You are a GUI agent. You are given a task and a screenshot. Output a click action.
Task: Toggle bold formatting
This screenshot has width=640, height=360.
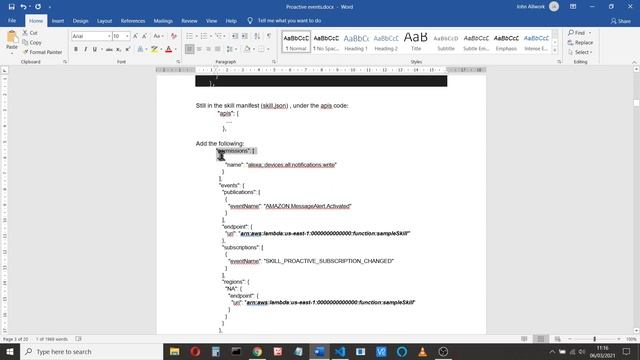[76, 49]
